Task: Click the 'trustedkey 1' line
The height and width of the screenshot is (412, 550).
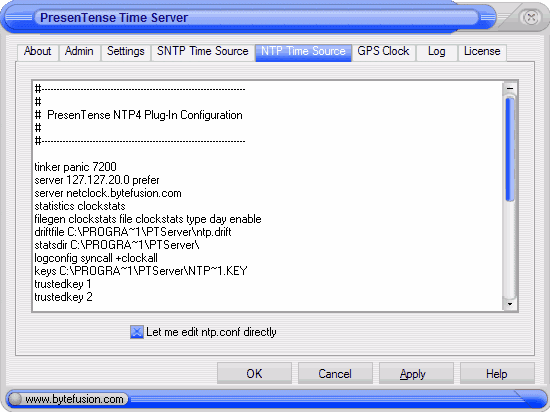Action: [63, 284]
